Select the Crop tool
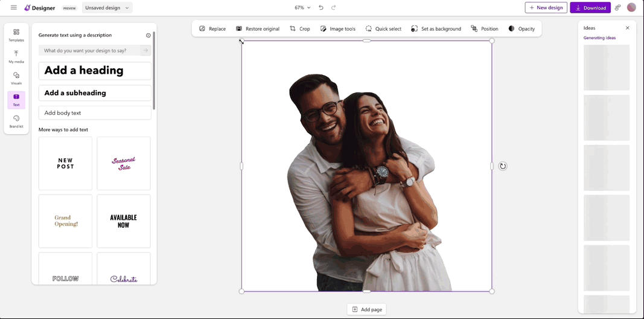The width and height of the screenshot is (644, 319). coord(300,29)
